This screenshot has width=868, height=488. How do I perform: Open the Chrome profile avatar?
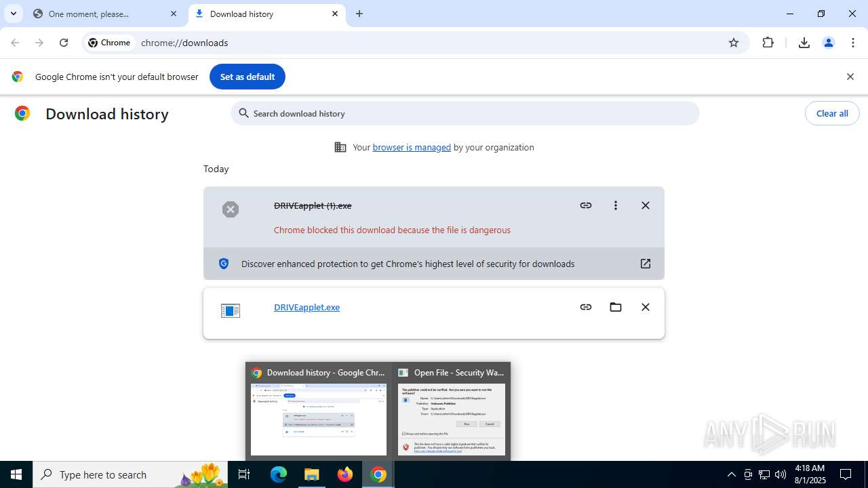tap(829, 43)
